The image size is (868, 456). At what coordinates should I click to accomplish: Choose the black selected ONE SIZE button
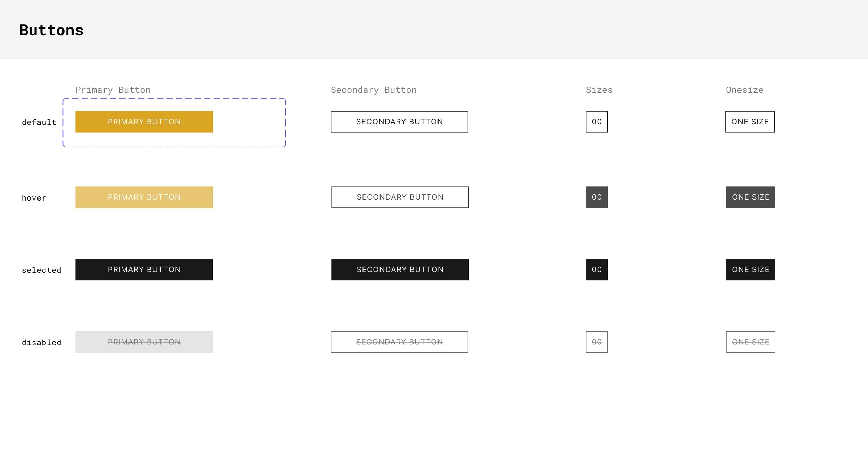click(x=750, y=269)
